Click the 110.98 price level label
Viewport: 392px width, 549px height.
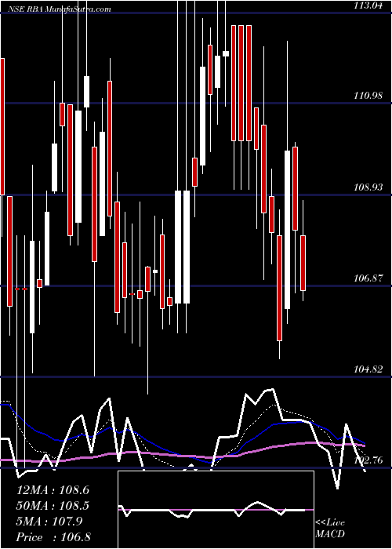368,95
